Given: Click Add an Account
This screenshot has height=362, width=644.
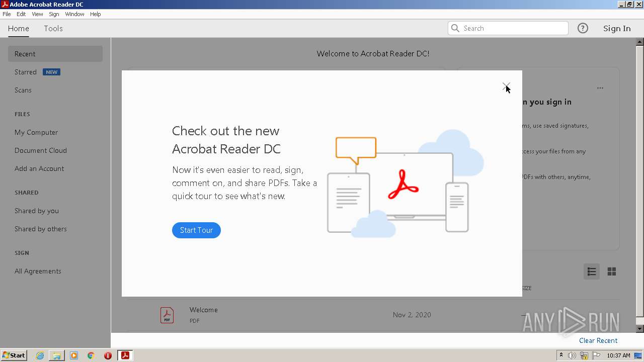Looking at the screenshot, I should click(39, 168).
